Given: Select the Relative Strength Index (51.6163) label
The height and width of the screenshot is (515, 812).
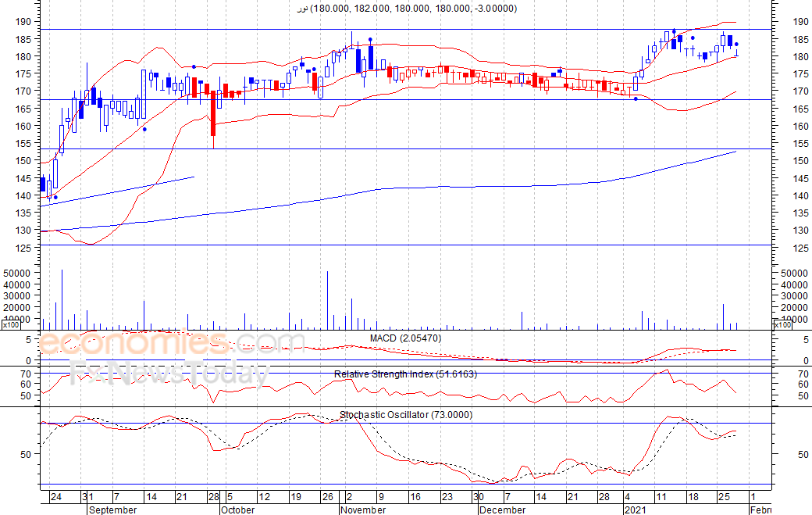Looking at the screenshot, I should 405,374.
